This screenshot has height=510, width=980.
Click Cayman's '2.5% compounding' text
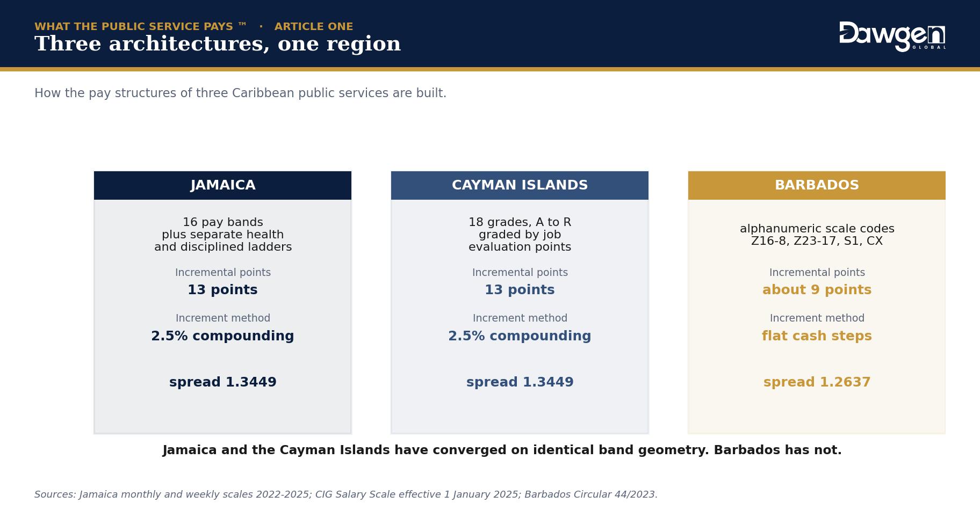tap(520, 336)
